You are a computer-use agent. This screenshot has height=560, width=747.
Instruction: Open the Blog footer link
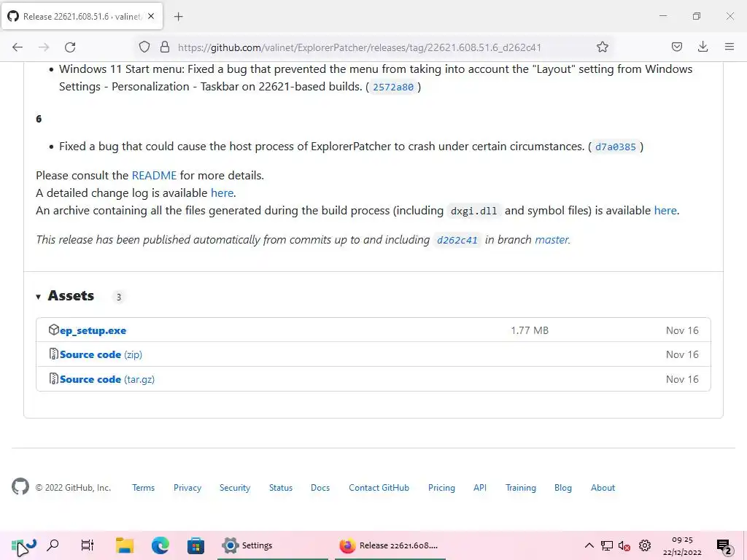563,488
